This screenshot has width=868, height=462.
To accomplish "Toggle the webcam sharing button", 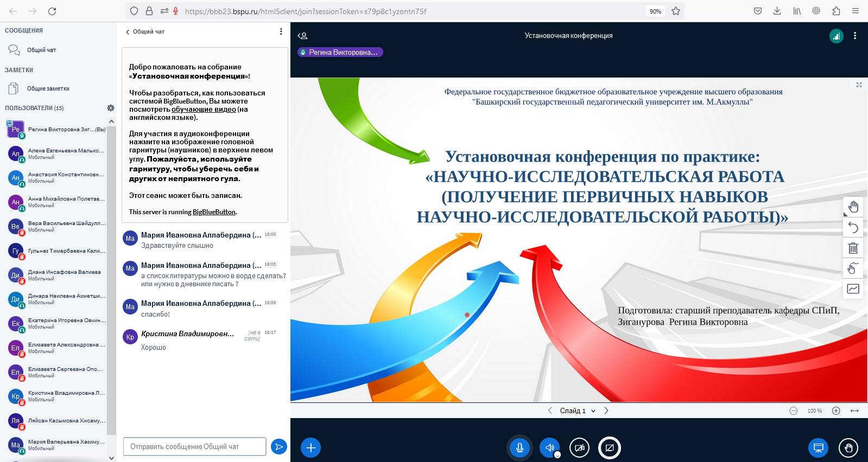I will (x=579, y=447).
